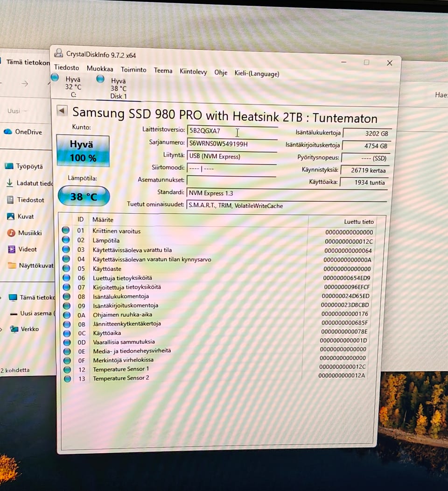The height and width of the screenshot is (491, 448).
Task: Minimize the CrystalDiskInfo window
Action: [x=344, y=62]
